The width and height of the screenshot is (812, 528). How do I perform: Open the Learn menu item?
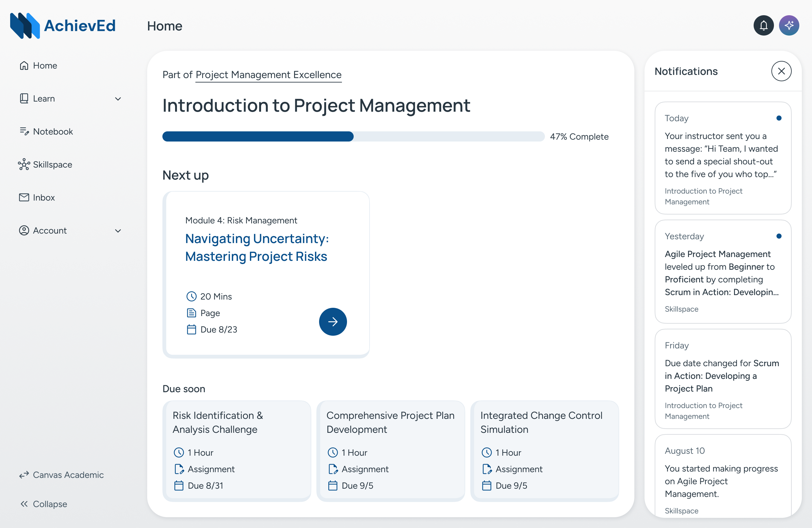point(44,99)
